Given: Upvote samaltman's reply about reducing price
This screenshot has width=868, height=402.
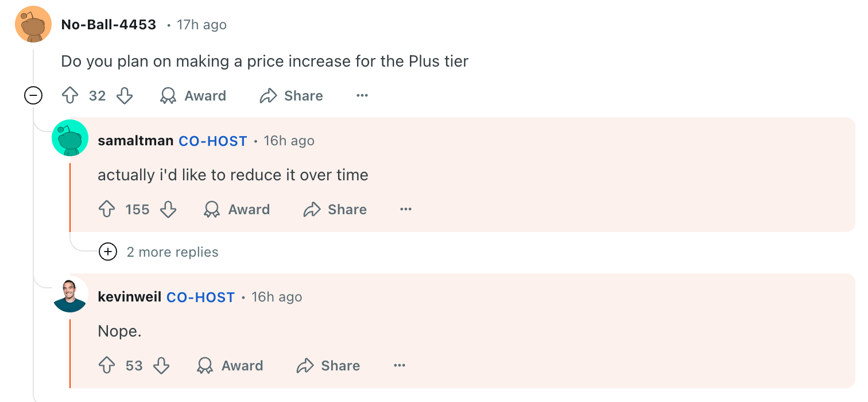Looking at the screenshot, I should pos(107,210).
